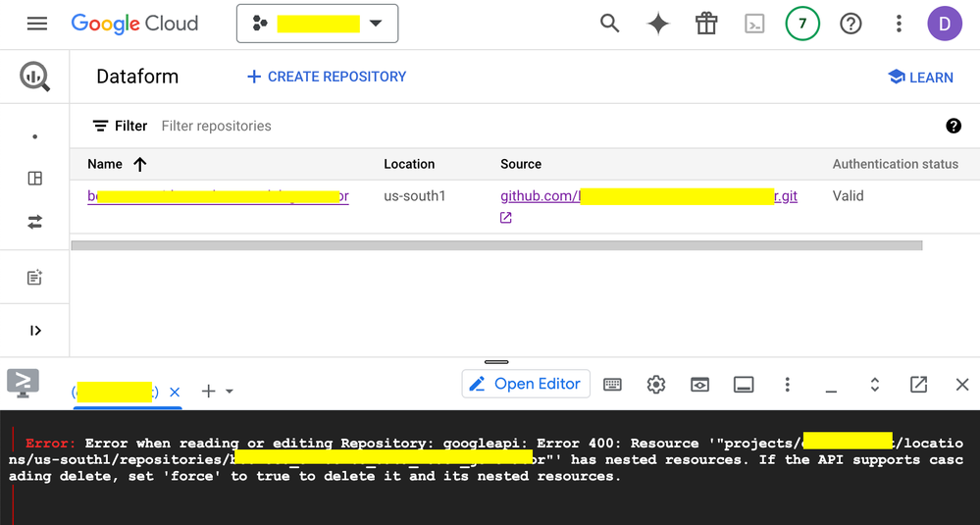Open the main navigation hamburger menu
Screen dimensions: 980x525
coord(37,24)
